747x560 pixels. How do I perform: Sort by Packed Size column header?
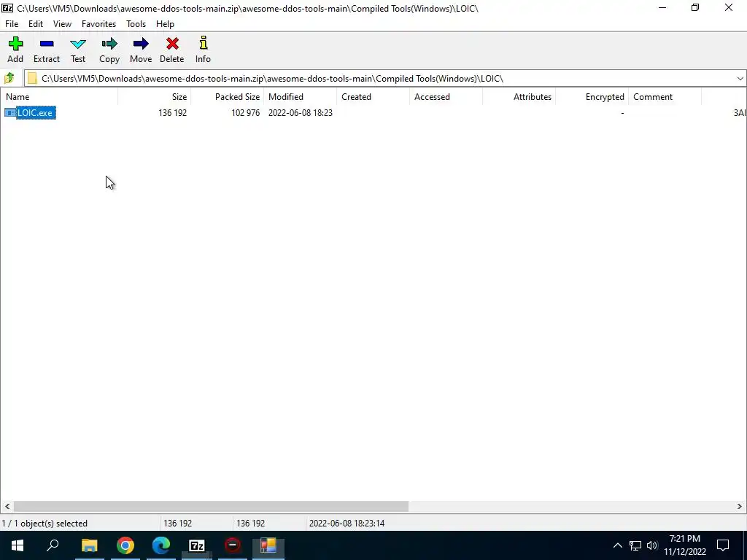click(228, 97)
